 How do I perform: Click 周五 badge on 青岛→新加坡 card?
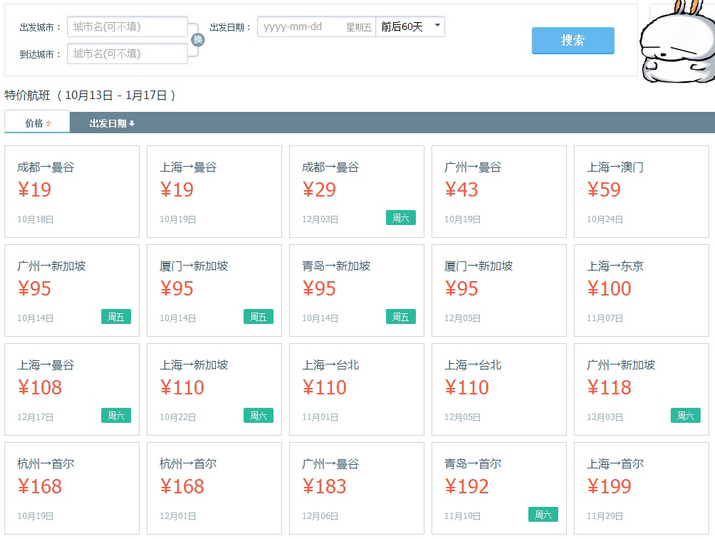401,317
